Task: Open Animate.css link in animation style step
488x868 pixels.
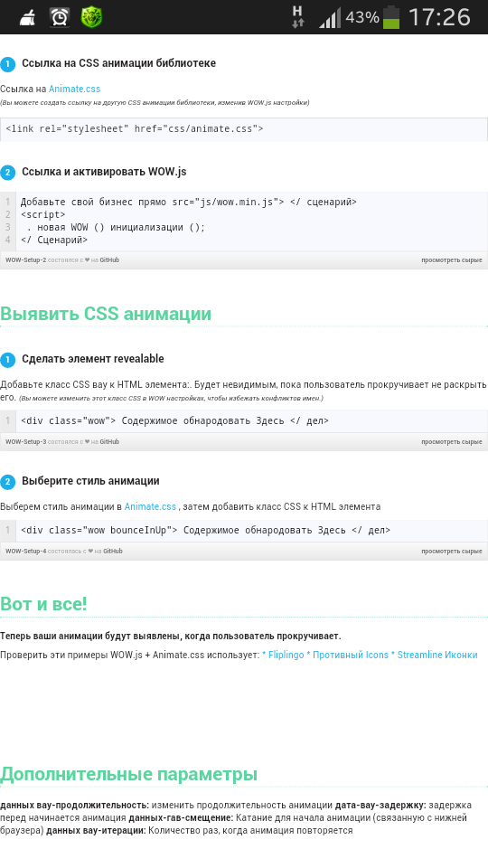Action: (x=150, y=506)
